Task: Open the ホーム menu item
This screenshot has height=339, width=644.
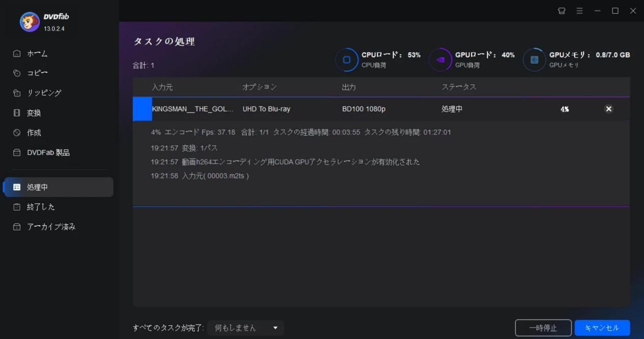Action: 37,54
